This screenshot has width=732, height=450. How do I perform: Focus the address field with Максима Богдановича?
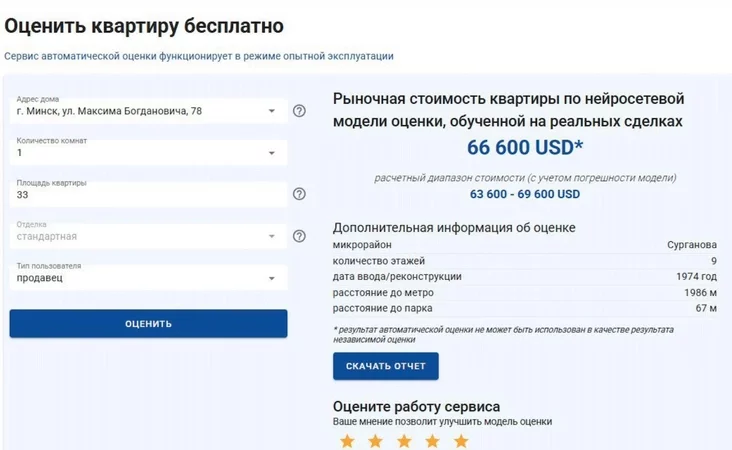[x=130, y=111]
